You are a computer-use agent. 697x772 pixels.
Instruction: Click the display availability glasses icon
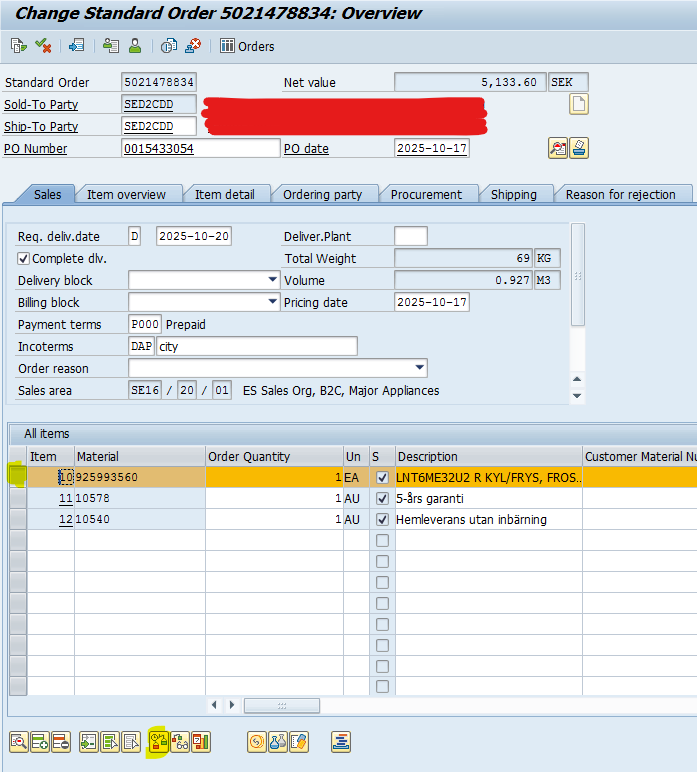(180, 742)
